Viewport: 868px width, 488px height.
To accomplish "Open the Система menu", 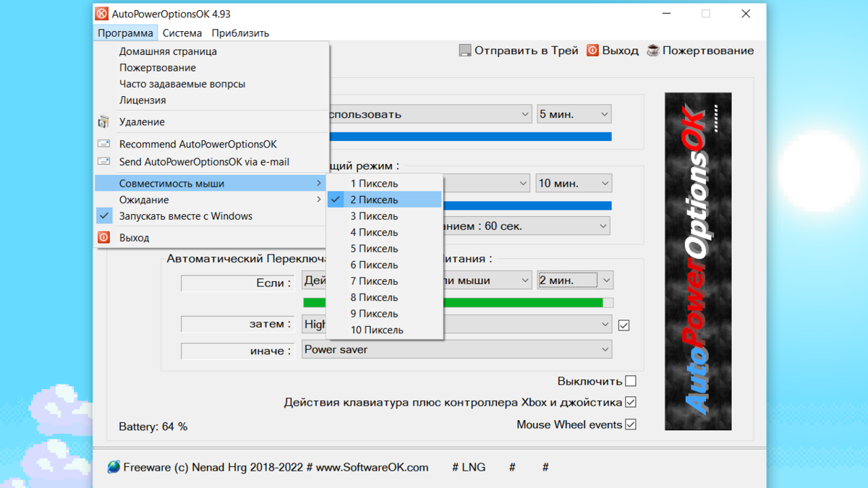I will [x=182, y=33].
